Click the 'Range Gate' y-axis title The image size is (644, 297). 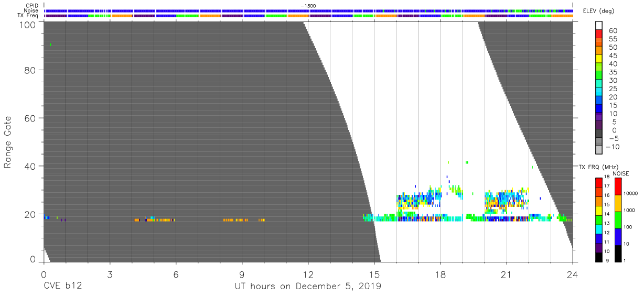coord(7,142)
